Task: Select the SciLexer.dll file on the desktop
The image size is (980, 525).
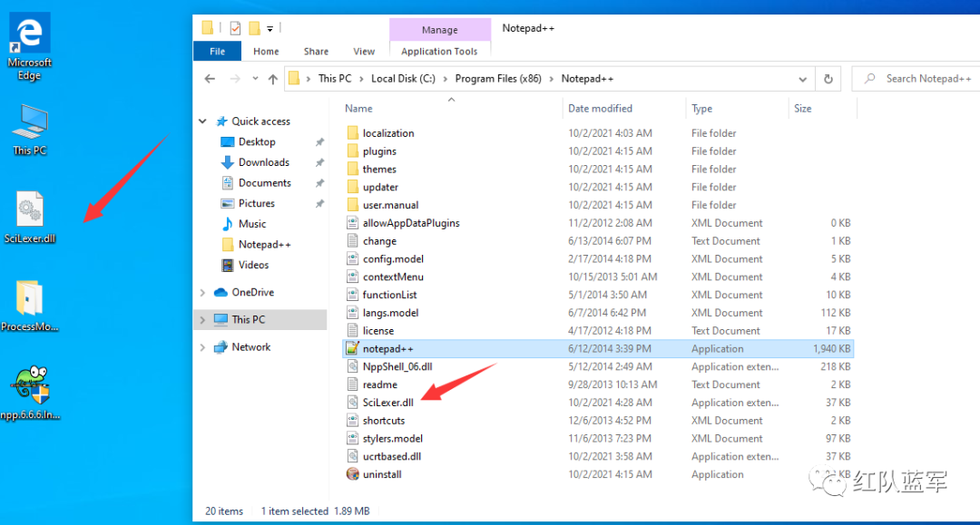Action: coord(29,218)
